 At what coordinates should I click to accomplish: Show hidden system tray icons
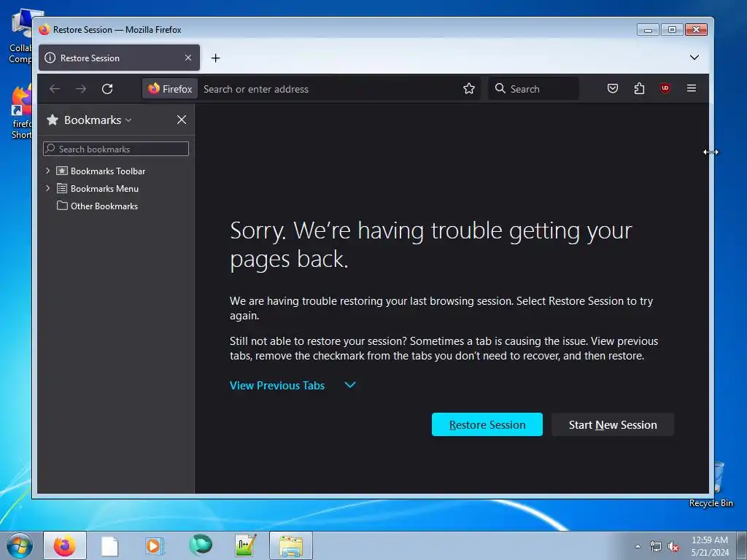(638, 546)
